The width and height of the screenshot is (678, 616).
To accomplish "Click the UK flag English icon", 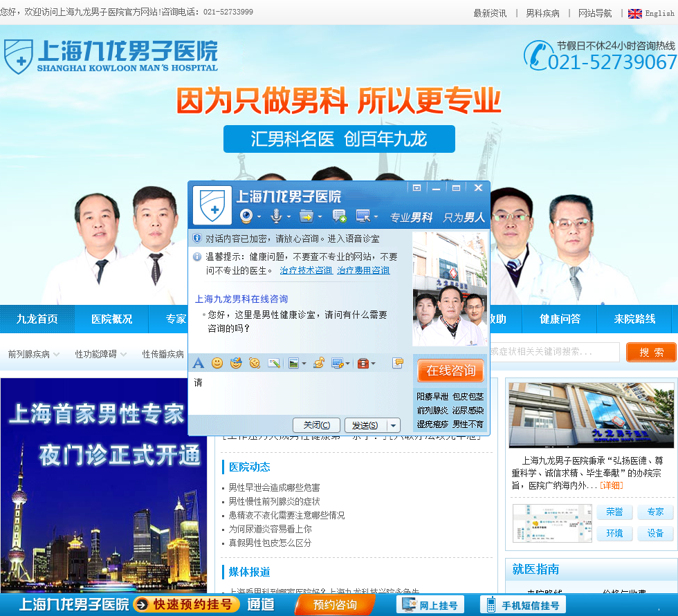I will coord(635,14).
